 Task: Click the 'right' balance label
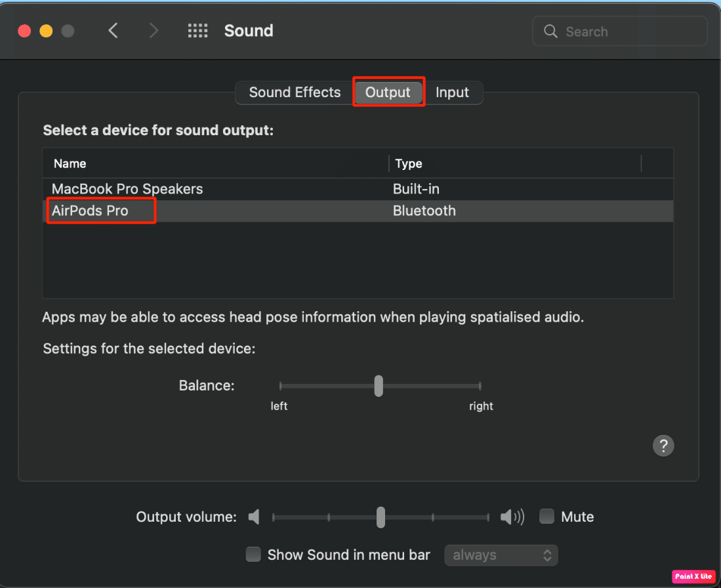pos(481,406)
